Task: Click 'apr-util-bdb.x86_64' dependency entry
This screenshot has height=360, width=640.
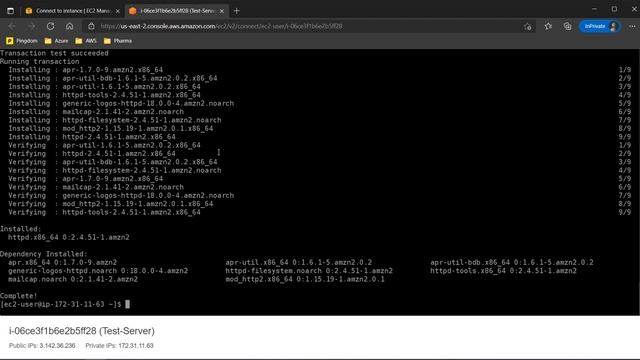Action: [512, 262]
